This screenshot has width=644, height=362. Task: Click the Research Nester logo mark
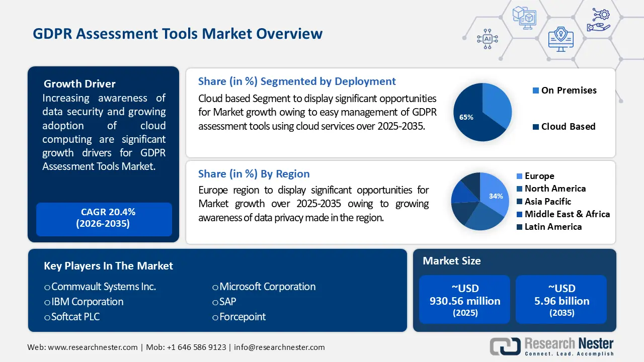[505, 347]
